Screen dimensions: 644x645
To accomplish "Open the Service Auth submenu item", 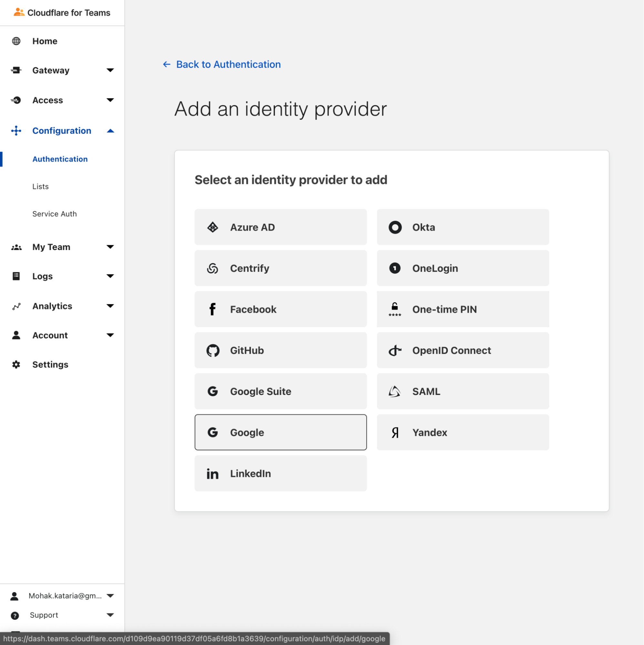I will 55,214.
